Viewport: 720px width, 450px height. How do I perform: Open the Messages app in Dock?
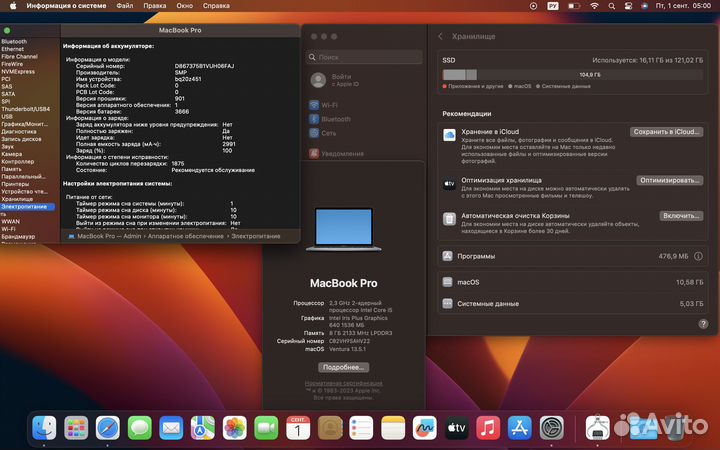click(140, 428)
